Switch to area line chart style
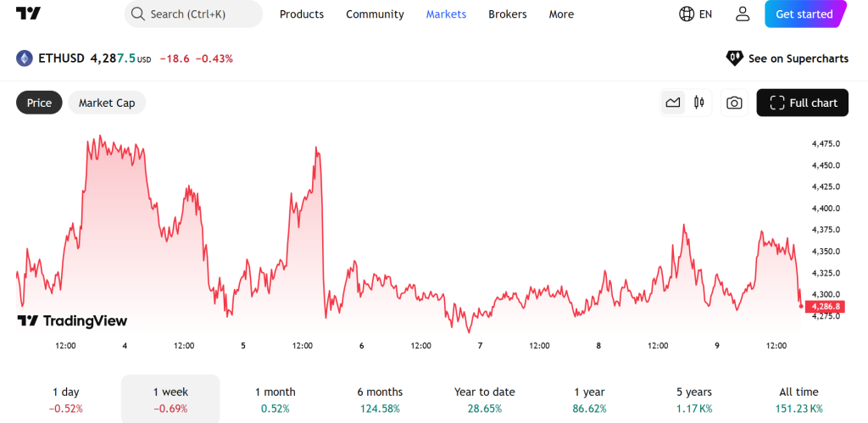This screenshot has height=423, width=868. 673,103
